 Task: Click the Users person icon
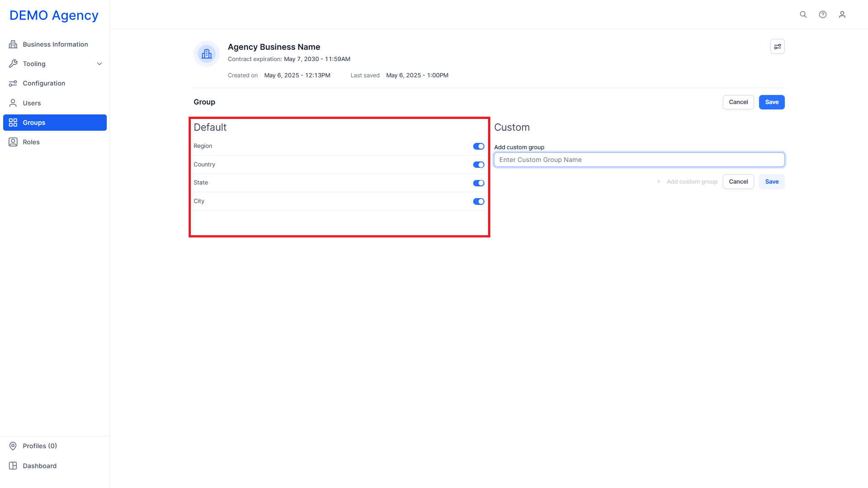pyautogui.click(x=13, y=103)
